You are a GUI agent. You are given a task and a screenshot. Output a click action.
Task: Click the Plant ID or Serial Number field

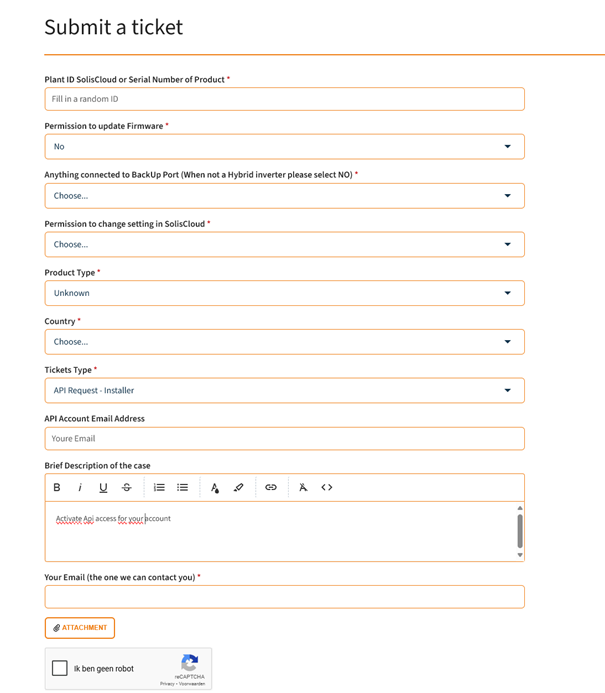pyautogui.click(x=284, y=99)
